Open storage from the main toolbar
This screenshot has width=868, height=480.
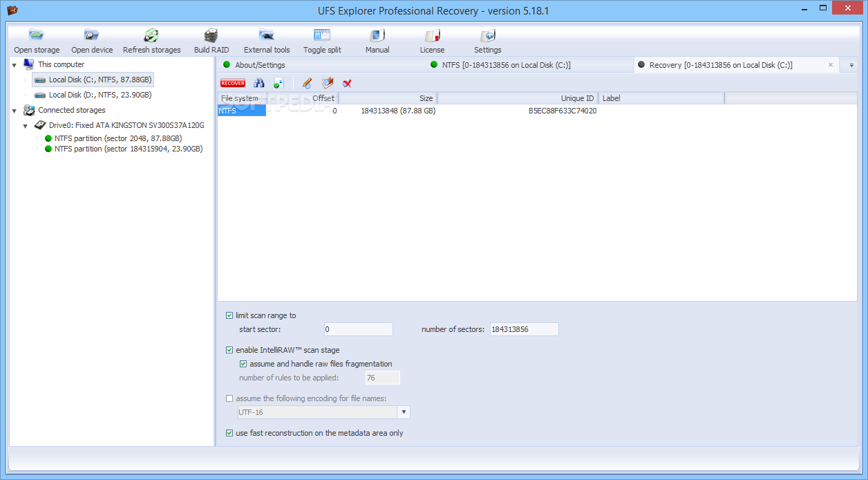pos(37,41)
